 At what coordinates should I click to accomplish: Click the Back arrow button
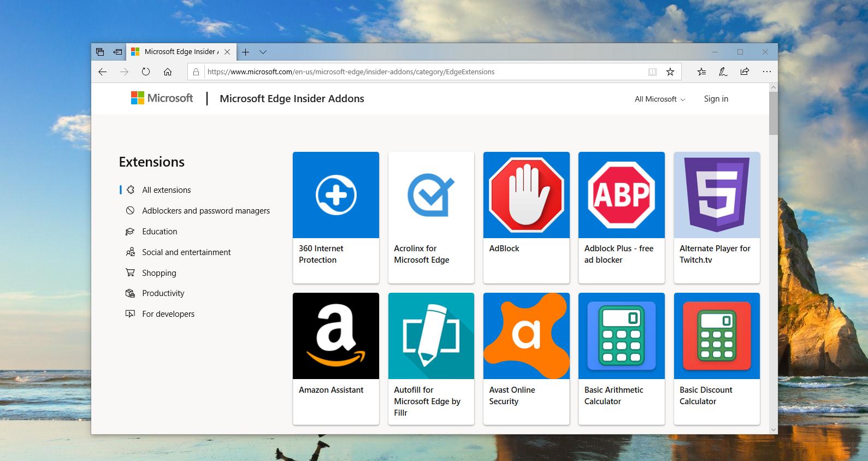point(102,72)
